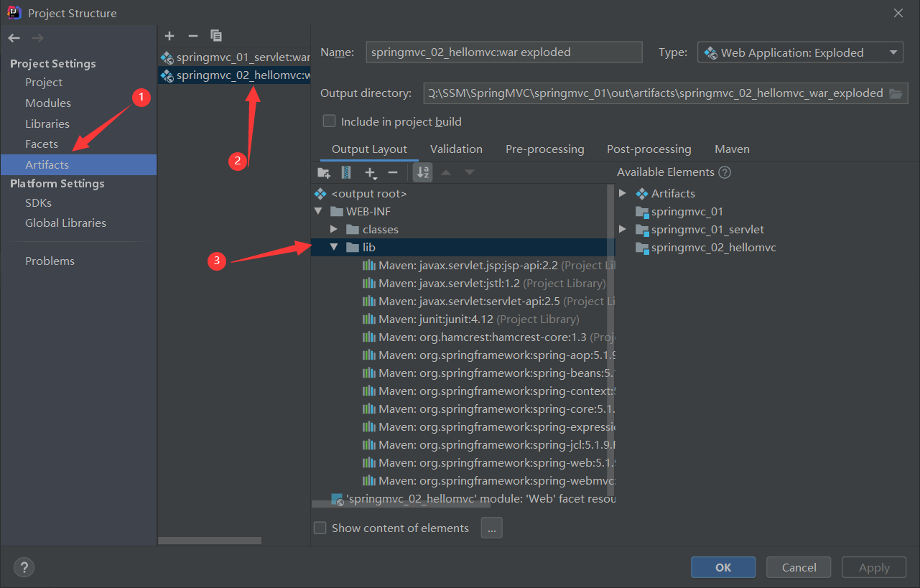Open the Maven tab
Viewport: 920px width, 588px height.
(x=732, y=149)
